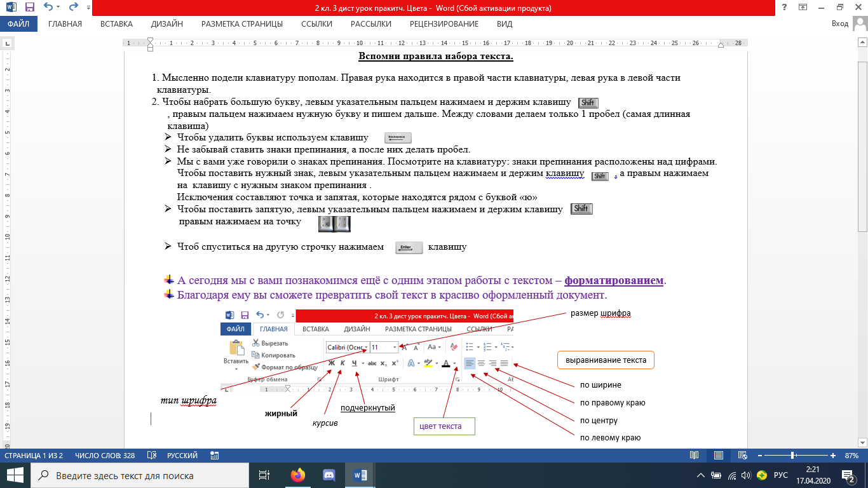Click the 87% zoom level

pyautogui.click(x=852, y=456)
